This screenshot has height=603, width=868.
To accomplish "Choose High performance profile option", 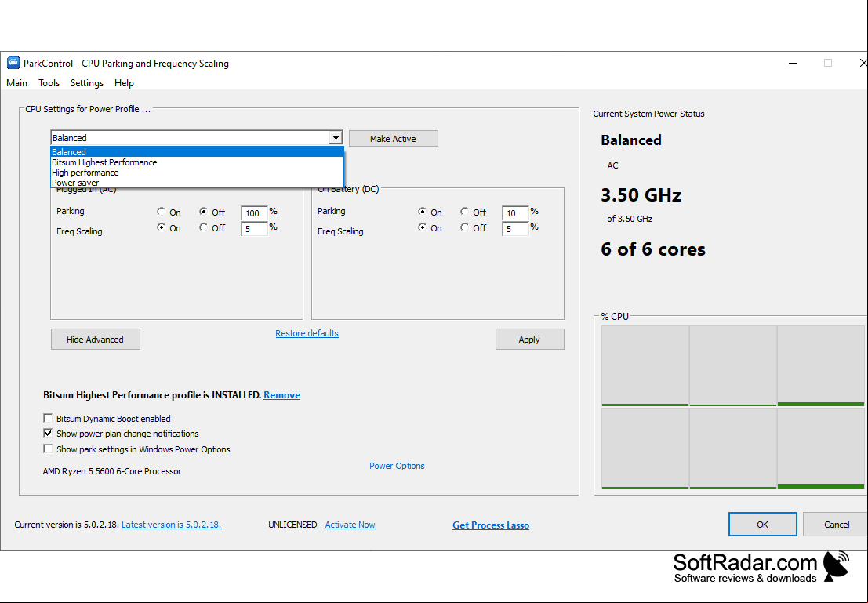I will (197, 173).
